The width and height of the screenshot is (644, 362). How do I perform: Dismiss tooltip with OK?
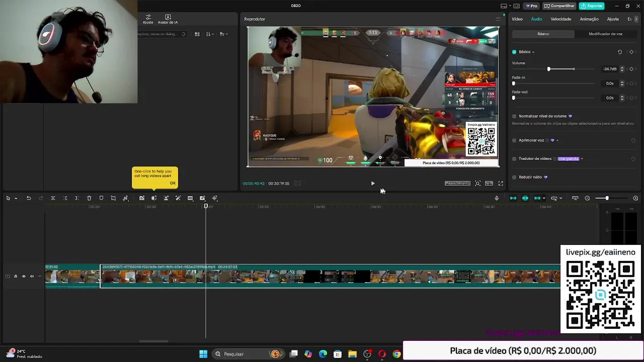173,183
